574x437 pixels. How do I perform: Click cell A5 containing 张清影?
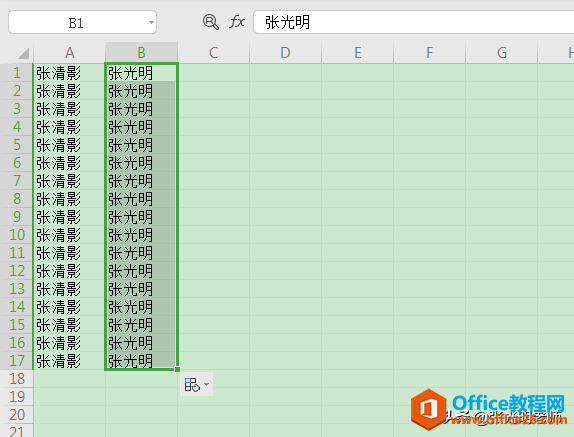pos(70,145)
